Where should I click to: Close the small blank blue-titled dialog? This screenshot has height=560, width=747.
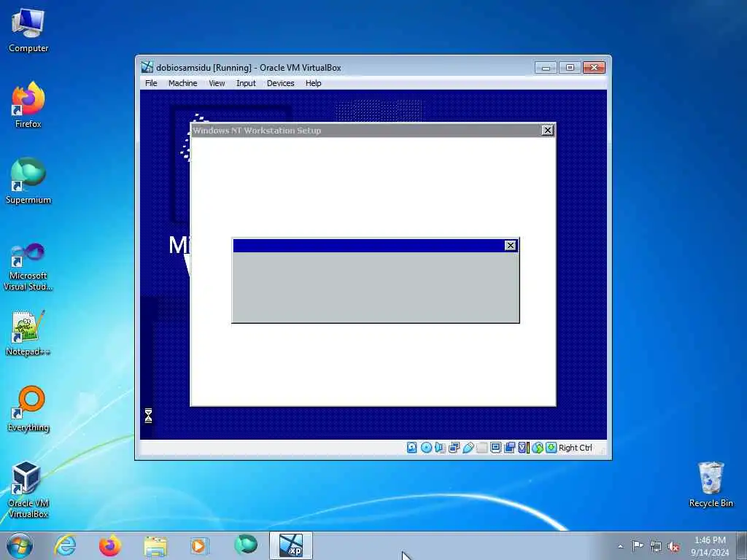pyautogui.click(x=510, y=245)
